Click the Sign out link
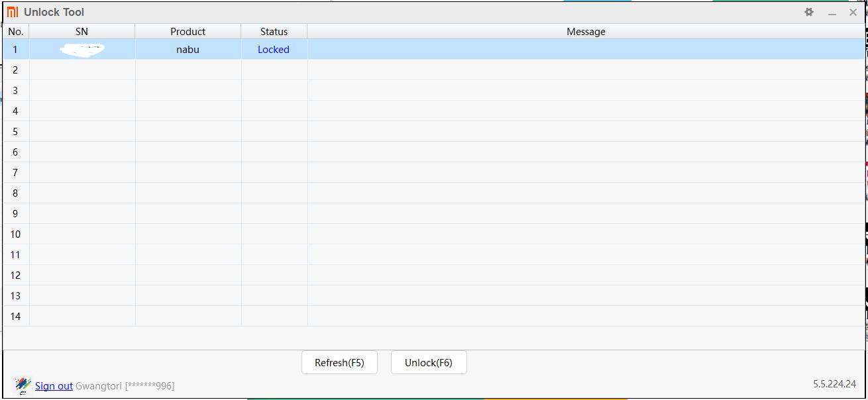The image size is (868, 400). pos(54,385)
